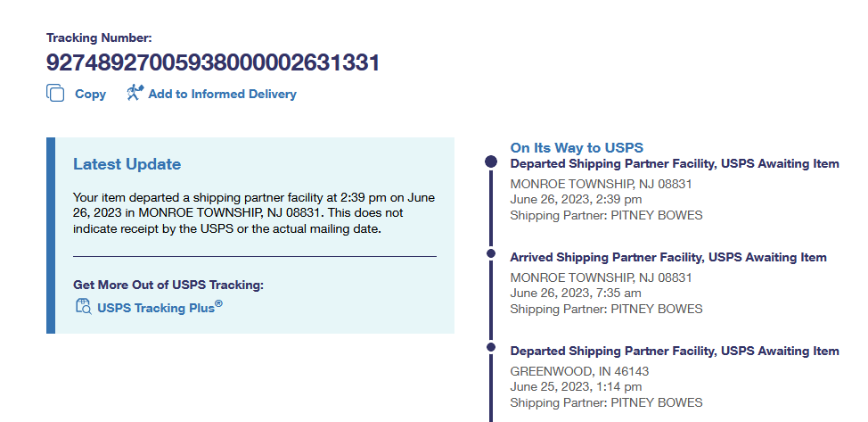Click the Informed Delivery running-figure icon
868x422 pixels.
[x=135, y=93]
